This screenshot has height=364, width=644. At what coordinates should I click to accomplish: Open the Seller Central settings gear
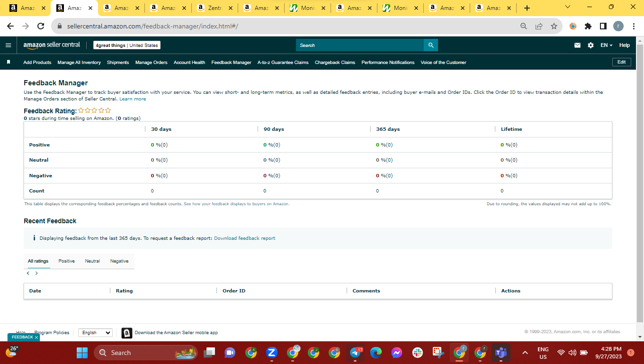point(590,45)
